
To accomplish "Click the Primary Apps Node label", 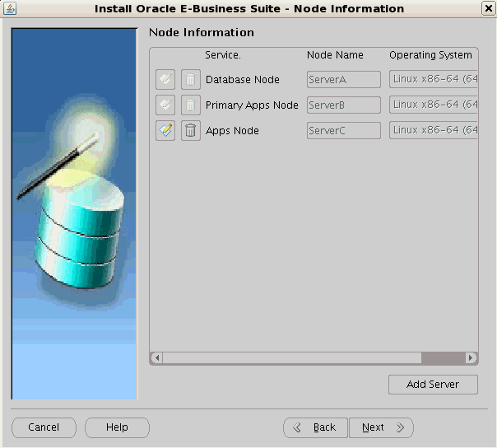I will point(252,105).
